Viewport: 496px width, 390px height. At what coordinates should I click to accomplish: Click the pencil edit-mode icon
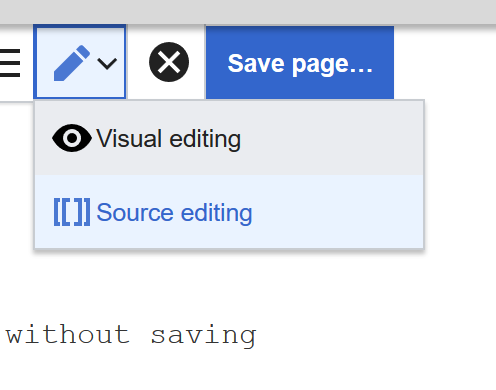(72, 63)
